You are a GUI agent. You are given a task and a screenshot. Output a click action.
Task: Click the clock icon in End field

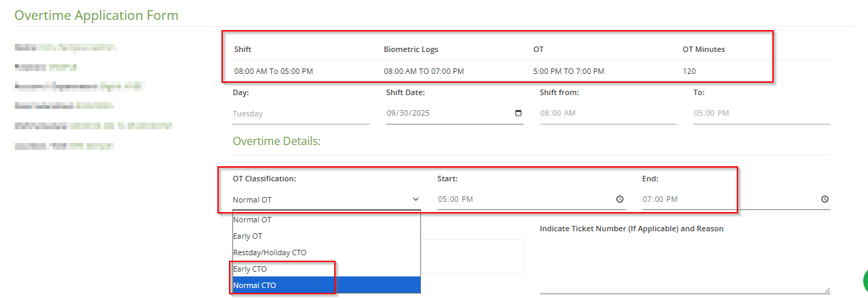[x=825, y=199]
